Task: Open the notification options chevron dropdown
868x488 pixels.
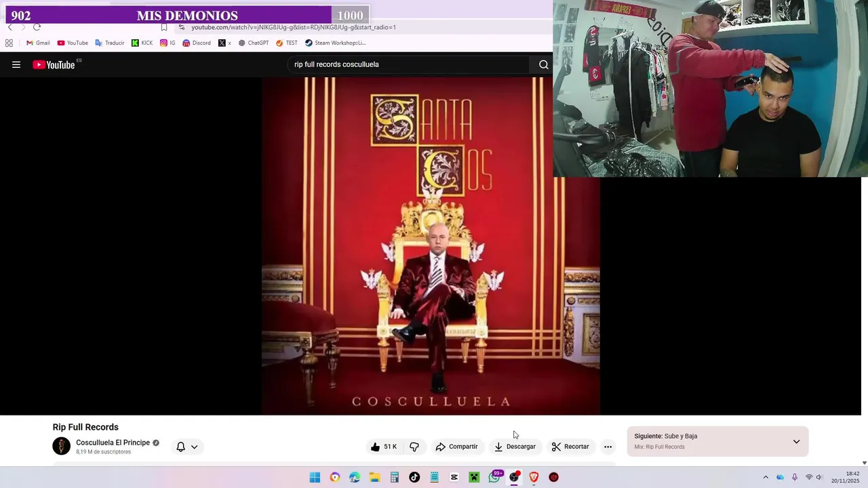Action: [194, 447]
